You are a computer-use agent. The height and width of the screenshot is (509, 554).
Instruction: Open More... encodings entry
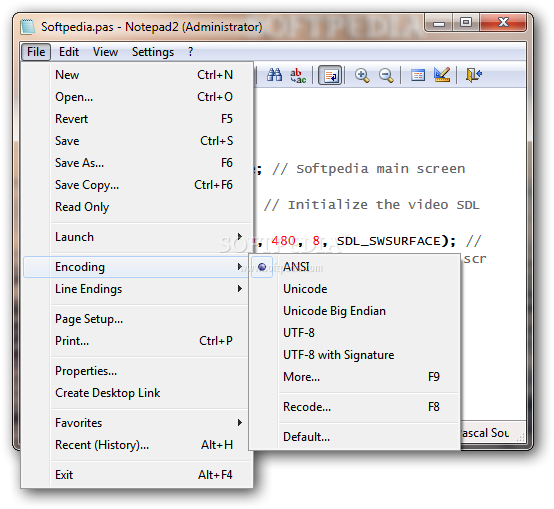point(355,377)
